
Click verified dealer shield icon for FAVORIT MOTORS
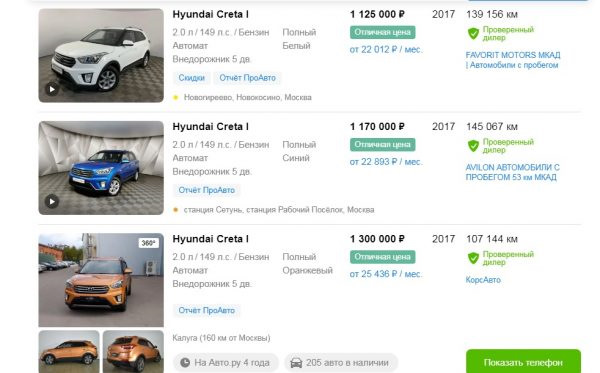coord(473,33)
